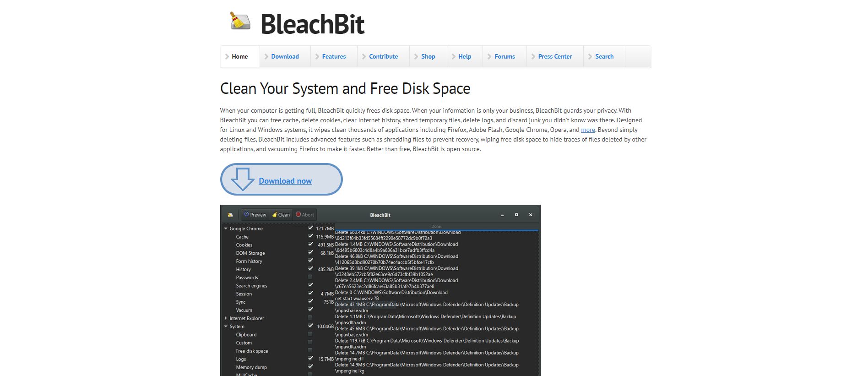The height and width of the screenshot is (376, 868).
Task: Toggle the DOM Storage checkbox
Action: [x=310, y=252]
